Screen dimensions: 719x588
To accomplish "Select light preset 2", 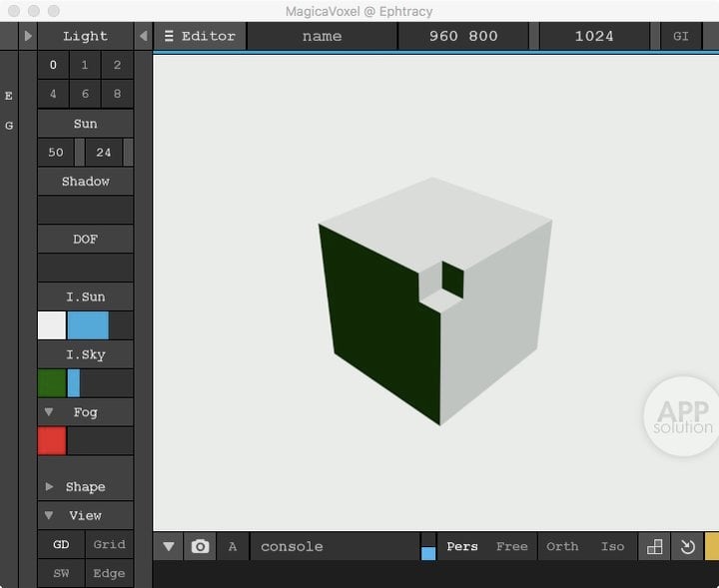I will coord(118,65).
